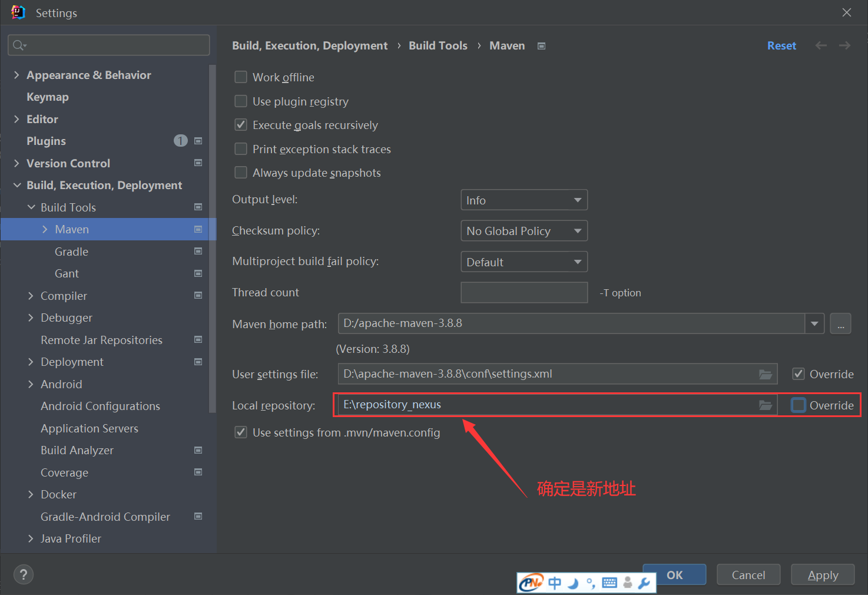Click the project icon on Plugins row

pos(198,141)
